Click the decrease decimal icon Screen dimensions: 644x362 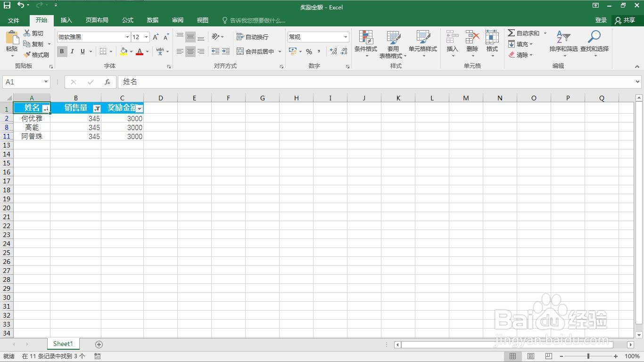pyautogui.click(x=344, y=51)
